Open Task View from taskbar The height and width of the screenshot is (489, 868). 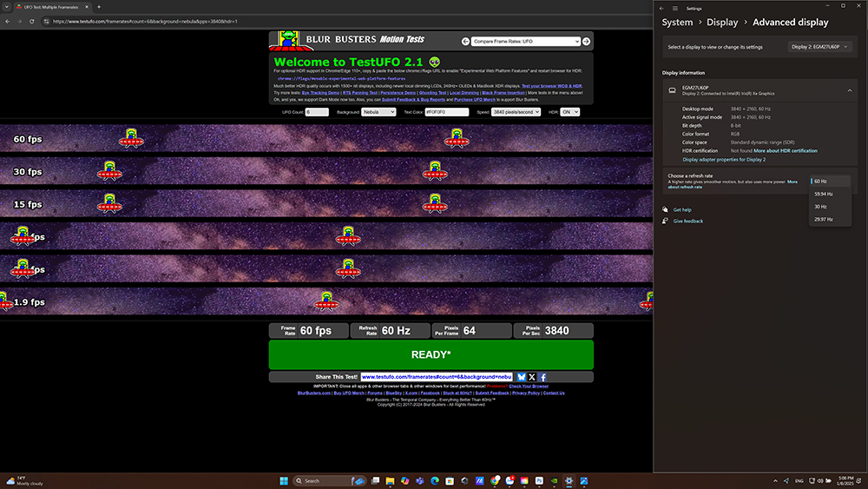(375, 480)
